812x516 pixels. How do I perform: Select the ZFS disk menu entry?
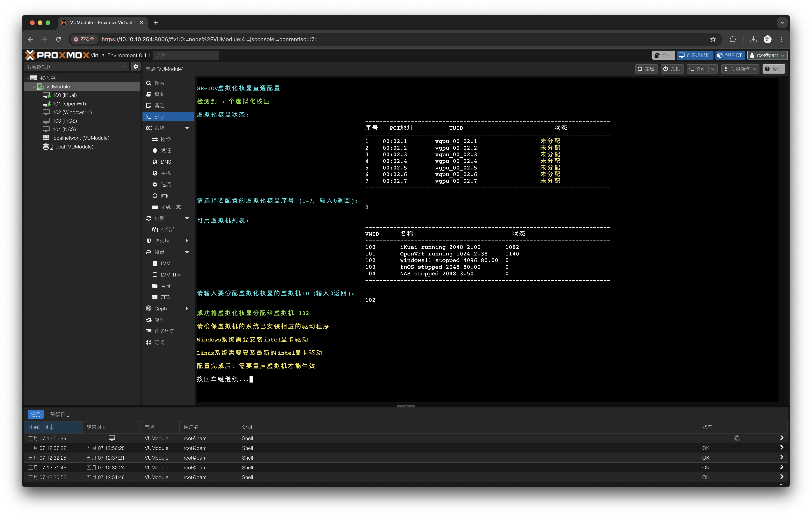point(165,297)
